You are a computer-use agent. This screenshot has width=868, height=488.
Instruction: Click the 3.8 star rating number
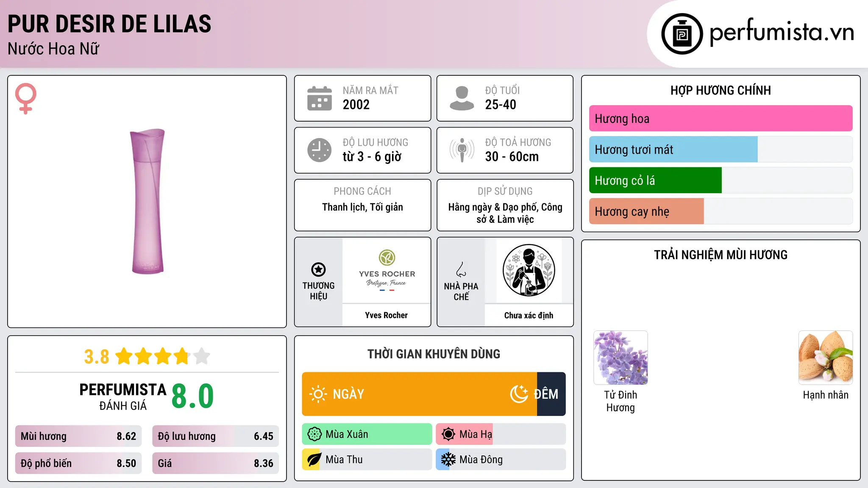(97, 357)
